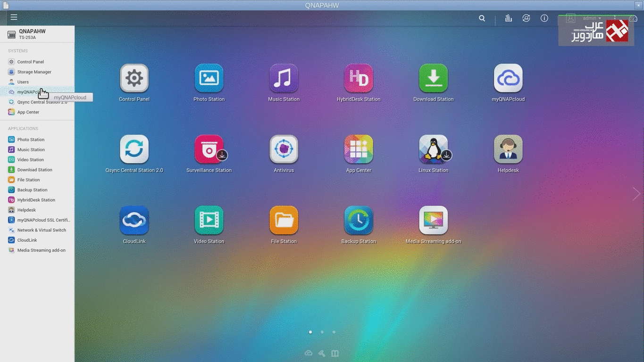Screen dimensions: 644x362
Task: Open Users in sidebar menu
Action: (x=37, y=82)
